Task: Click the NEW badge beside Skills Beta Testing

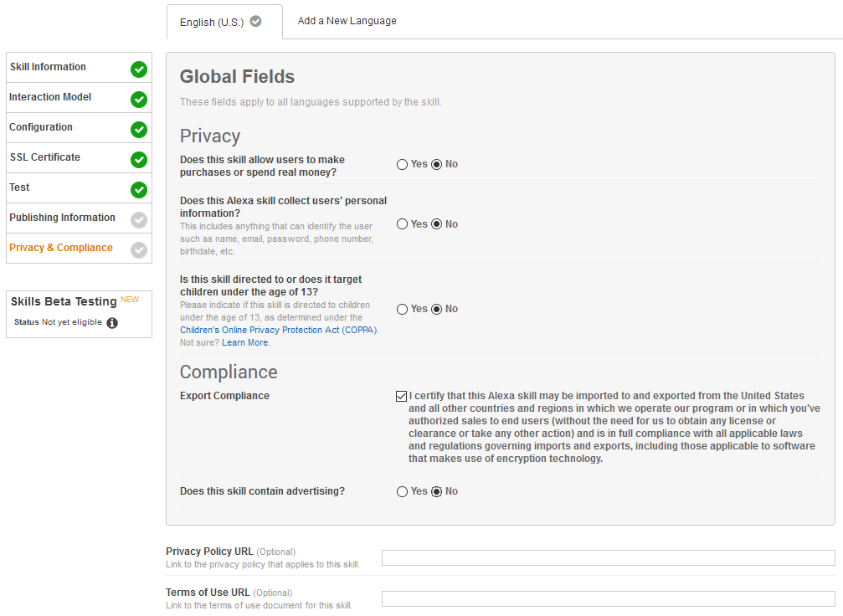Action: 130,300
